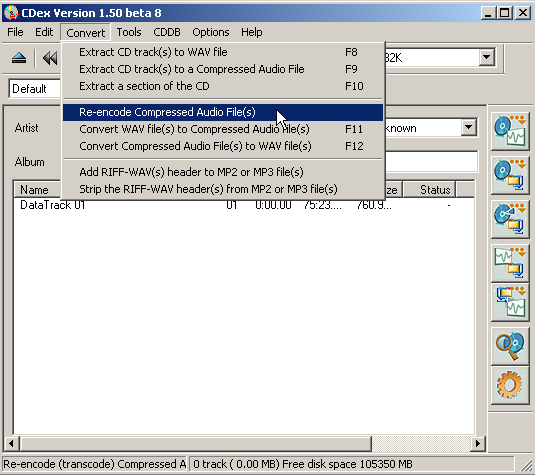The width and height of the screenshot is (535, 475).
Task: Open the File menu
Action: (x=15, y=32)
